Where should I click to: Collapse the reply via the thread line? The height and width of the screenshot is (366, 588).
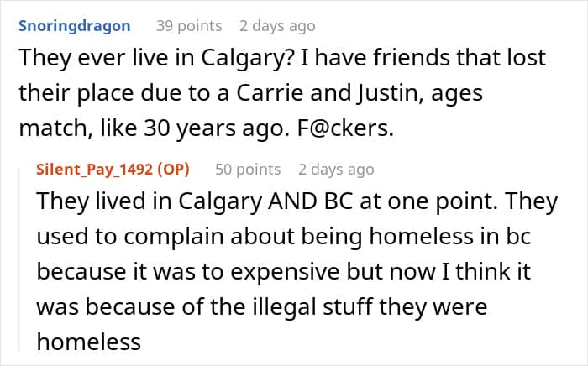coord(19,259)
